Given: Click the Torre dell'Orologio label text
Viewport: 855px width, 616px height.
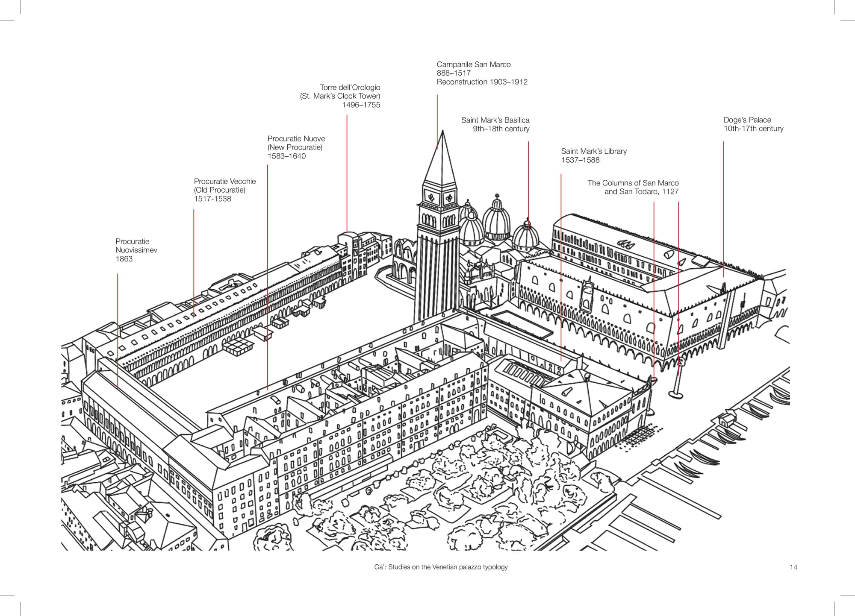Looking at the screenshot, I should coord(350,88).
